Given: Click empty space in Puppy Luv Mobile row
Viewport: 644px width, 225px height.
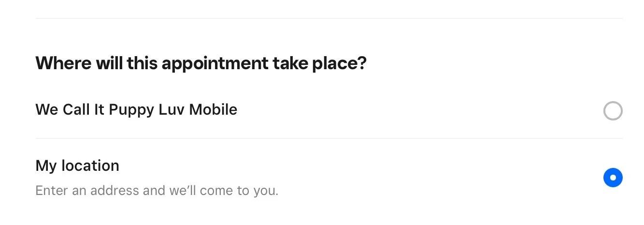Looking at the screenshot, I should coord(411,110).
